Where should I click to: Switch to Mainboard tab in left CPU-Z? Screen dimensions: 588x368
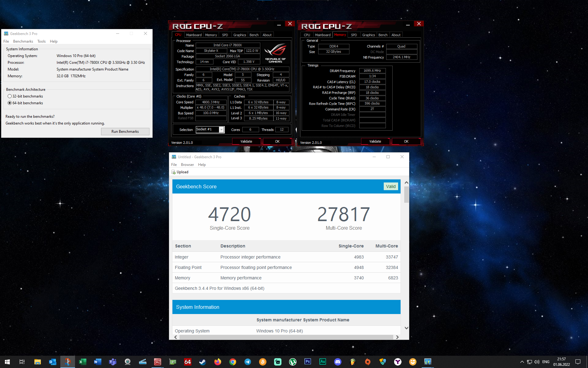[x=194, y=35]
